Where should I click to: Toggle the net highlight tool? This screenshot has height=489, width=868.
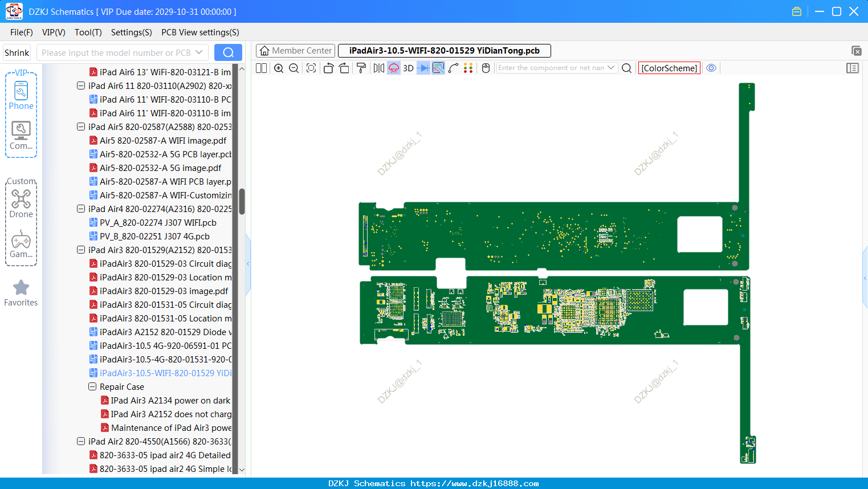(x=438, y=68)
